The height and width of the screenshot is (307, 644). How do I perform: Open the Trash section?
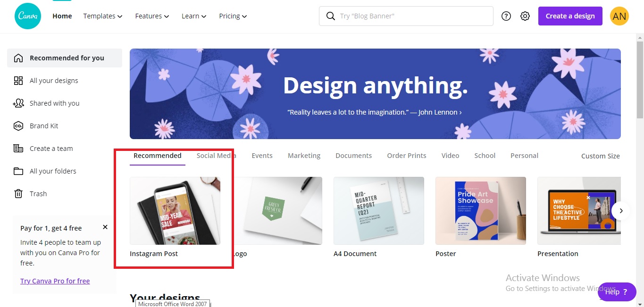38,193
